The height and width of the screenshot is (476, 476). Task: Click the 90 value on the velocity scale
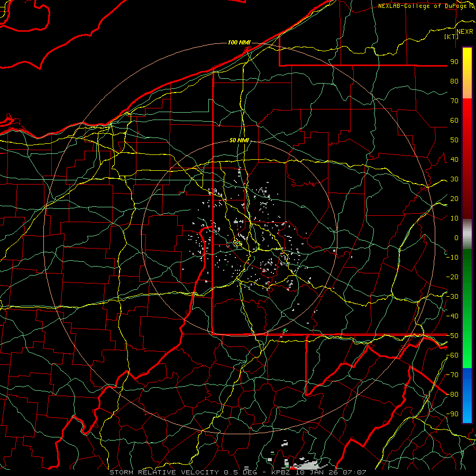point(454,62)
